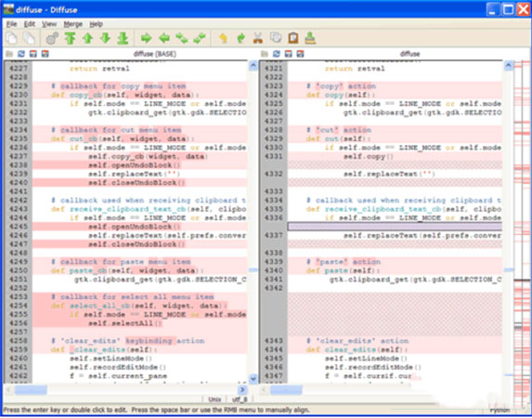
Task: Click the clipboard Paste icon
Action: pos(293,38)
